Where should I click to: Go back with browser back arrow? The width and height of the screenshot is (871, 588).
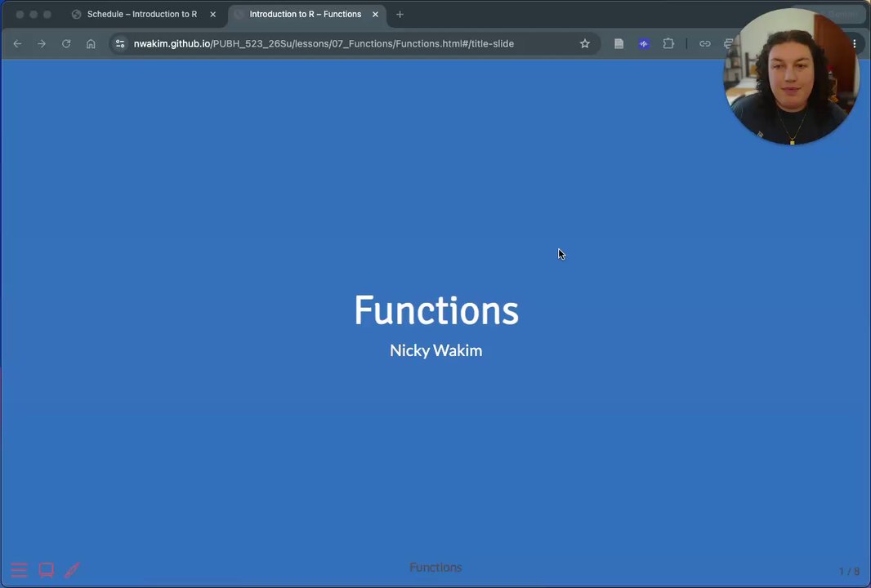pos(17,44)
